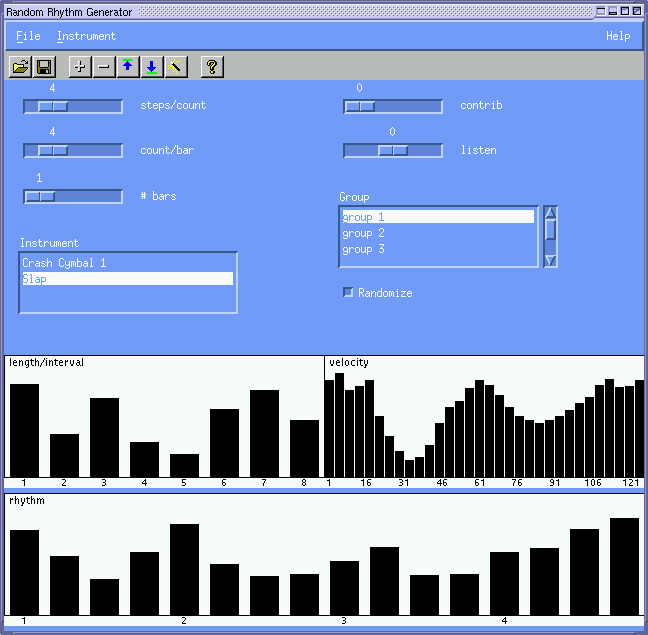Open the File menu
The height and width of the screenshot is (635, 648).
click(x=28, y=36)
